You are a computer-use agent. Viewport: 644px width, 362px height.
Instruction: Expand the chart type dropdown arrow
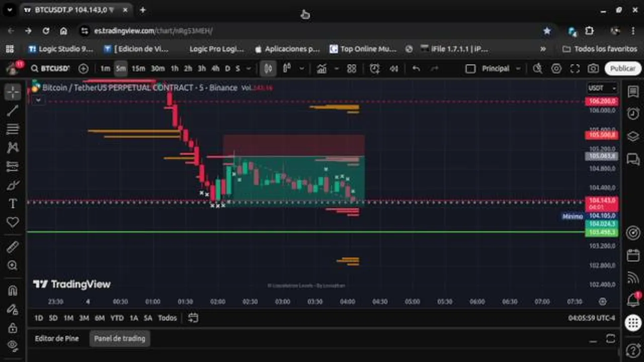[302, 68]
